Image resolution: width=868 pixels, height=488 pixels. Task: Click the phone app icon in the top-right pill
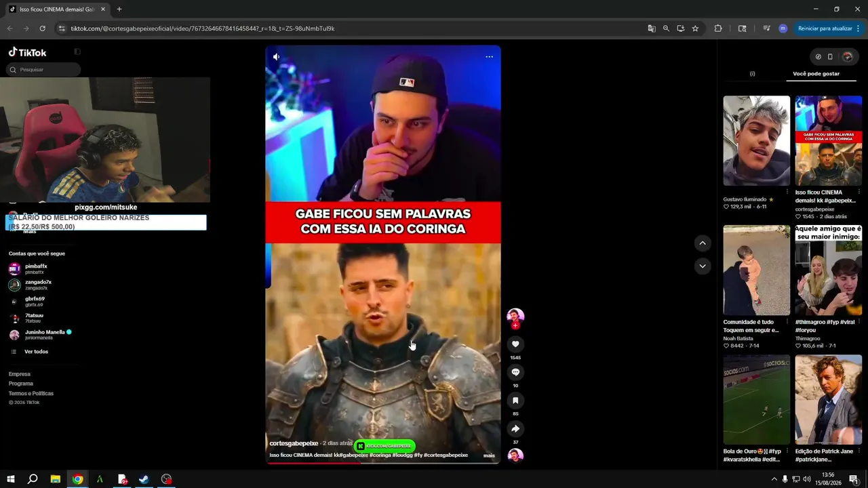click(830, 57)
